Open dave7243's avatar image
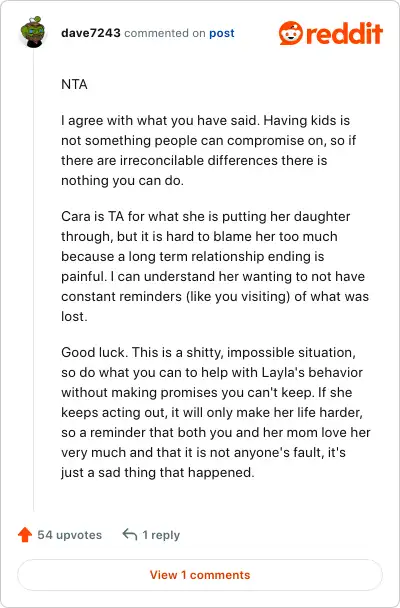Image resolution: width=400 pixels, height=608 pixels. [34, 32]
